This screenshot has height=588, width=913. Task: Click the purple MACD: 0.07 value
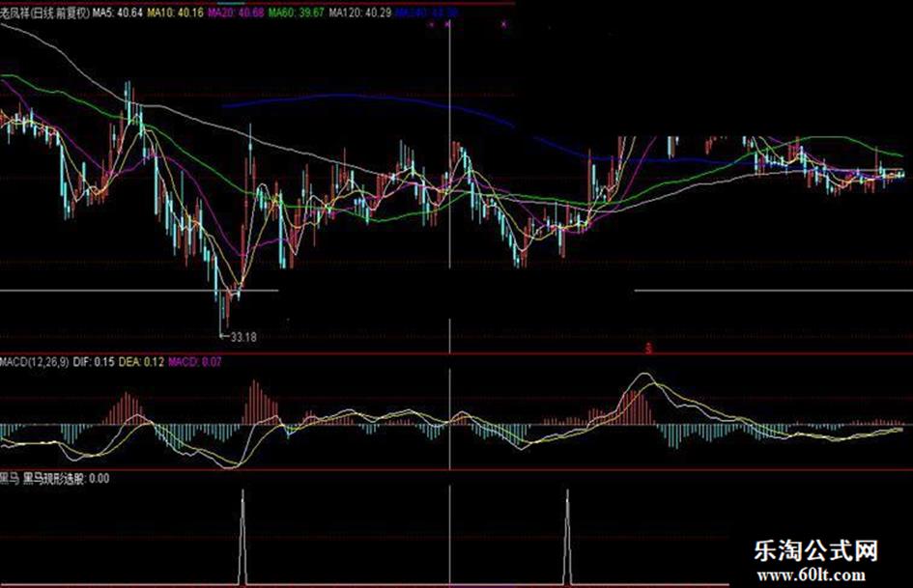pos(195,361)
